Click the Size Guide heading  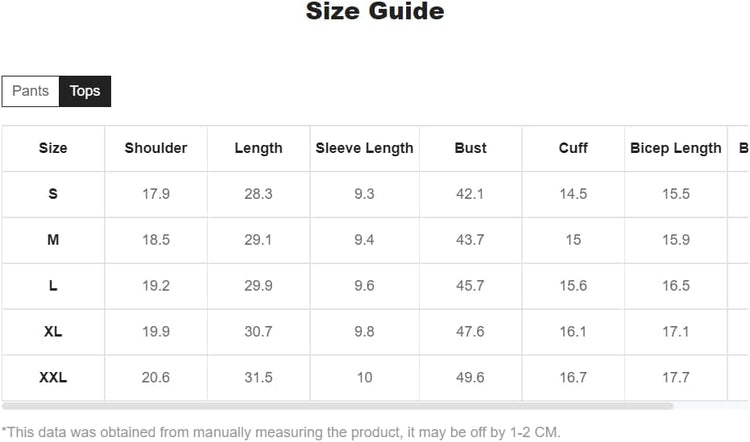coord(375,11)
